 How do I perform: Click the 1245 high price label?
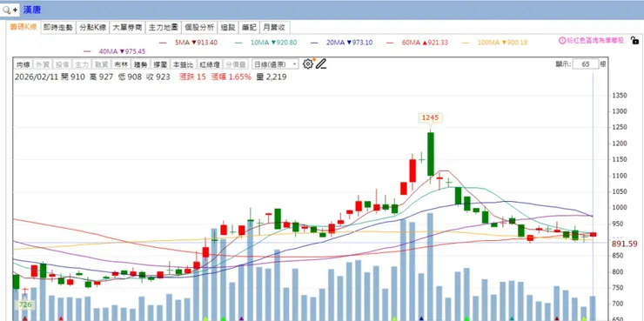(430, 117)
